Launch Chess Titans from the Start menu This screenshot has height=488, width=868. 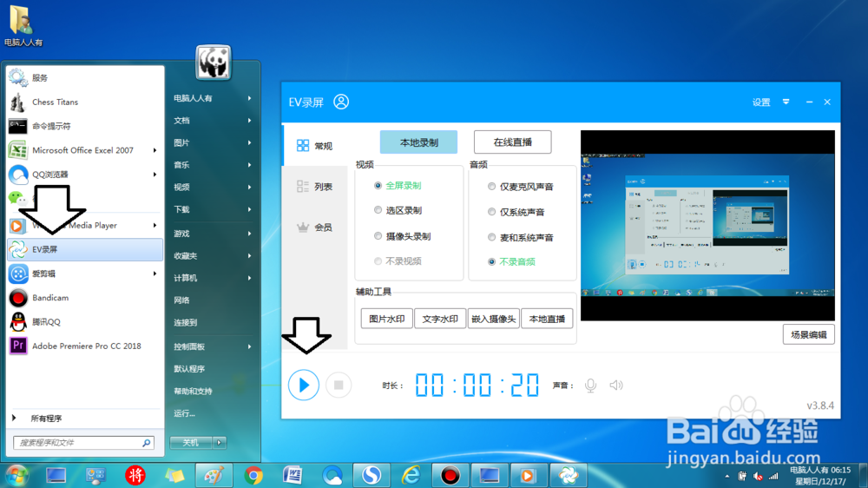(85, 102)
